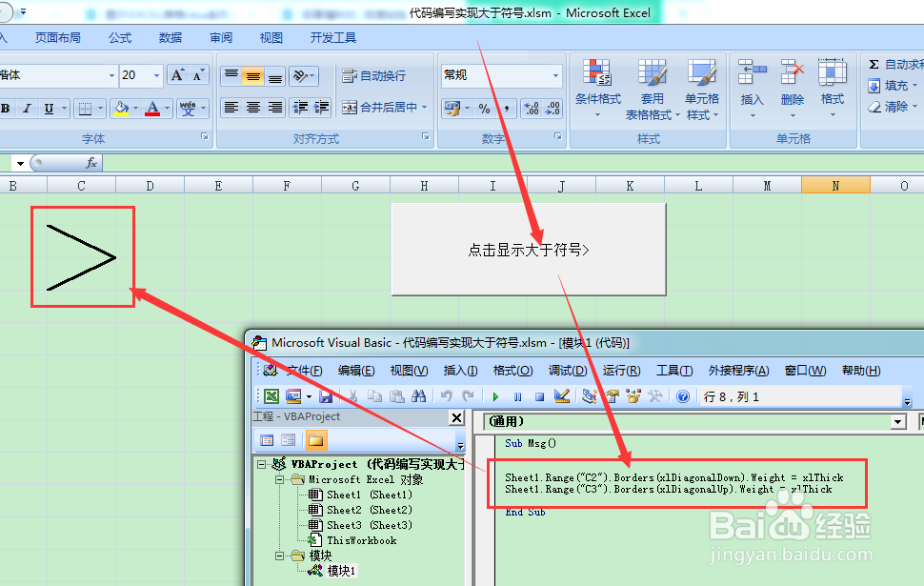
Task: Open the 开发工具 ribbon tab
Action: coord(333,38)
